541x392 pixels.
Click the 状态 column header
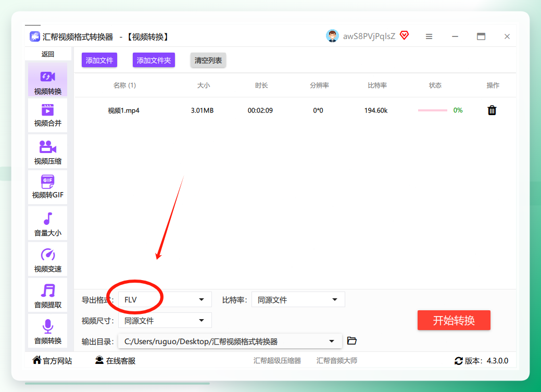tap(435, 85)
